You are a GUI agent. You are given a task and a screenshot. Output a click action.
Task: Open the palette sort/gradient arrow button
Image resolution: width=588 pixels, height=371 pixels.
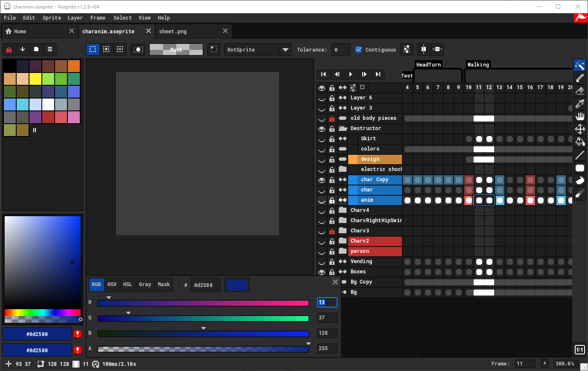click(23, 49)
